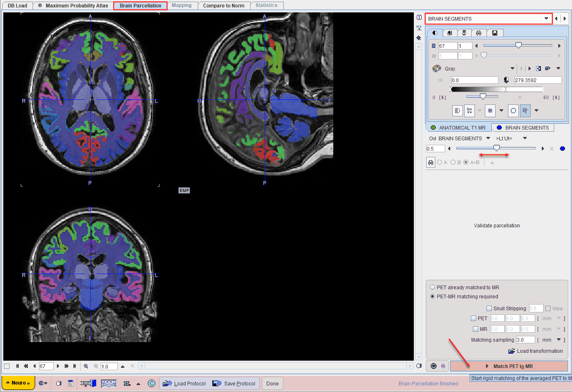
Task: Click the copyright C icon
Action: (x=152, y=383)
